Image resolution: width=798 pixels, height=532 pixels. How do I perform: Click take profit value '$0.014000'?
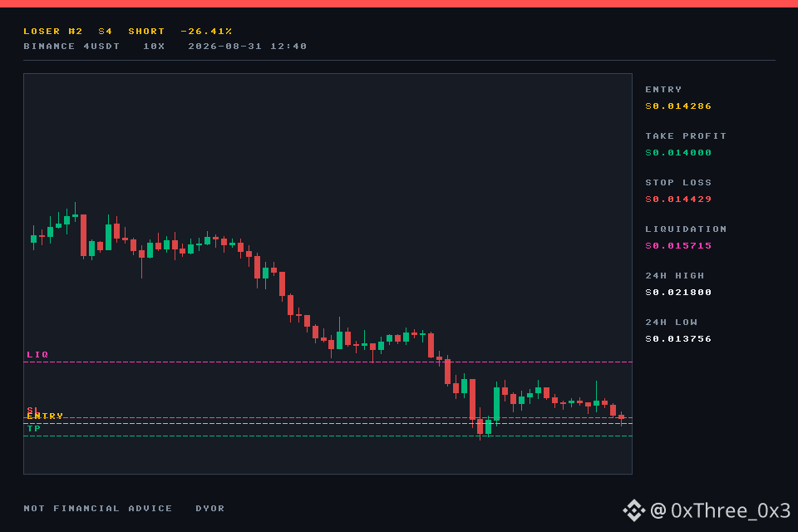678,153
